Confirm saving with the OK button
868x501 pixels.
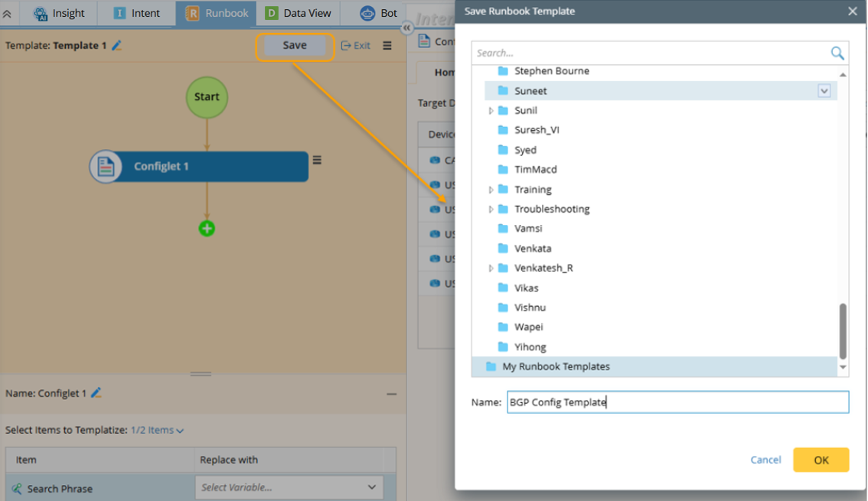pos(821,460)
